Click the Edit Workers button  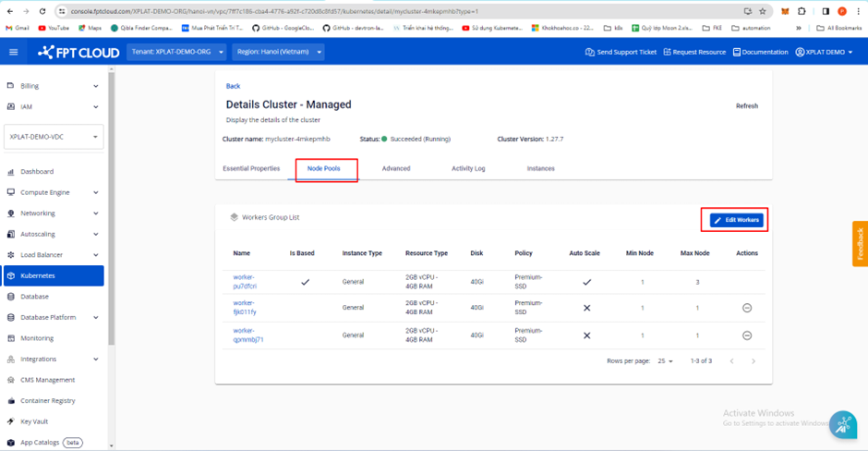pos(735,220)
